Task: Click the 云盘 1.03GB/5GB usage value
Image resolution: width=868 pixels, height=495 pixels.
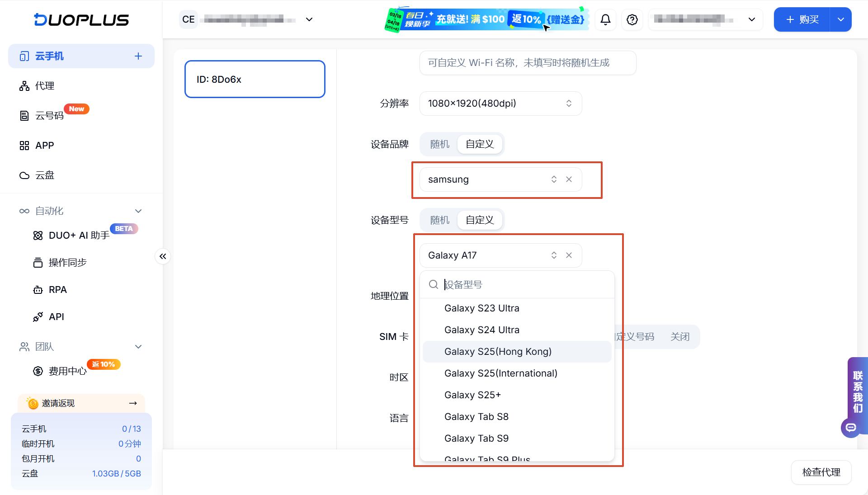Action: click(x=117, y=473)
